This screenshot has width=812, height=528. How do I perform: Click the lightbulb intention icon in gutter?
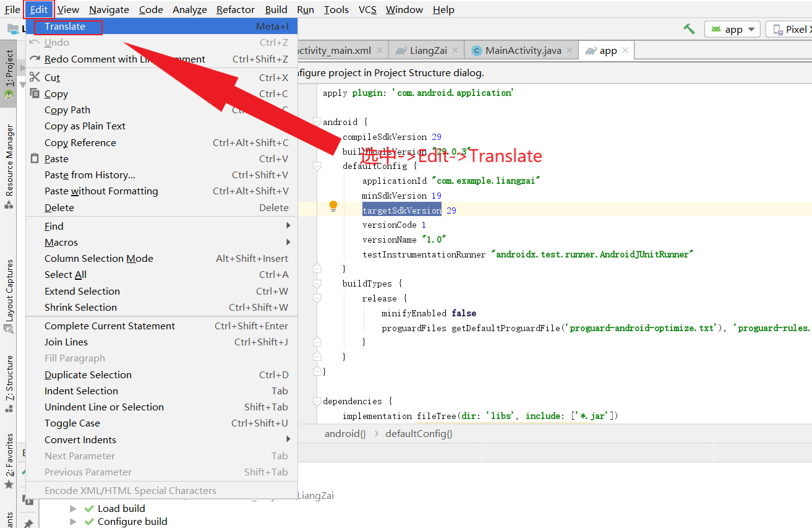click(x=333, y=206)
